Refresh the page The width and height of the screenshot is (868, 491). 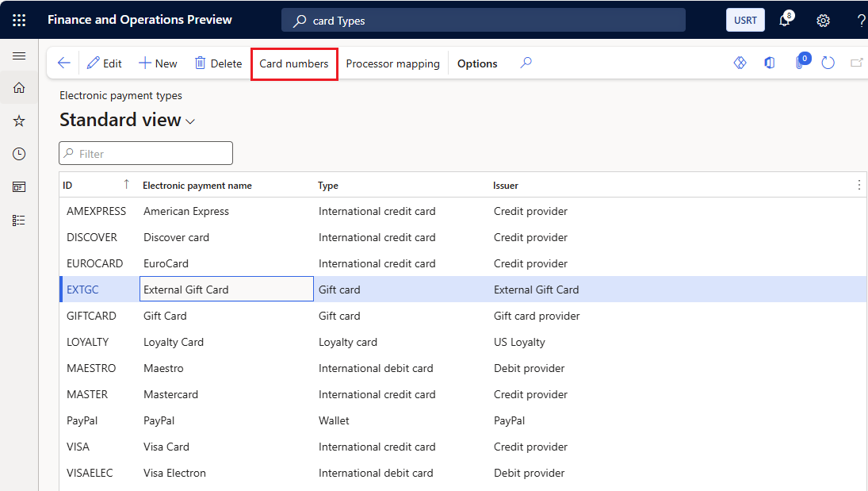[x=828, y=63]
